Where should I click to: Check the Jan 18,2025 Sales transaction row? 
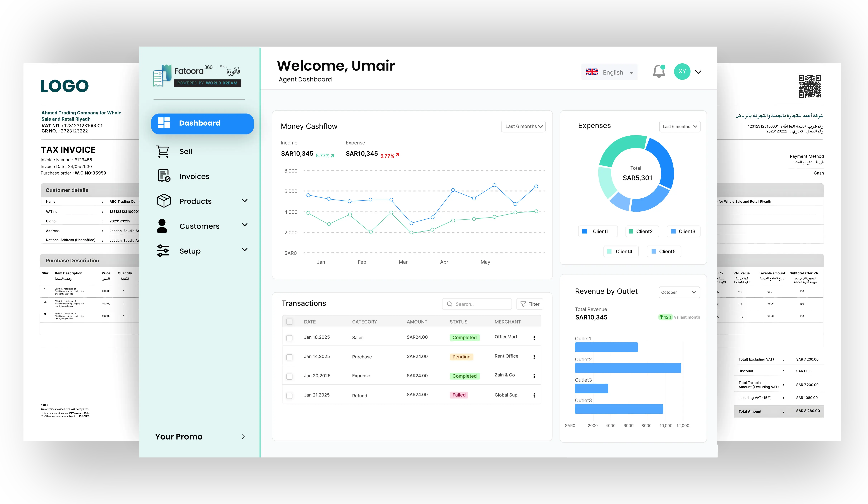289,338
